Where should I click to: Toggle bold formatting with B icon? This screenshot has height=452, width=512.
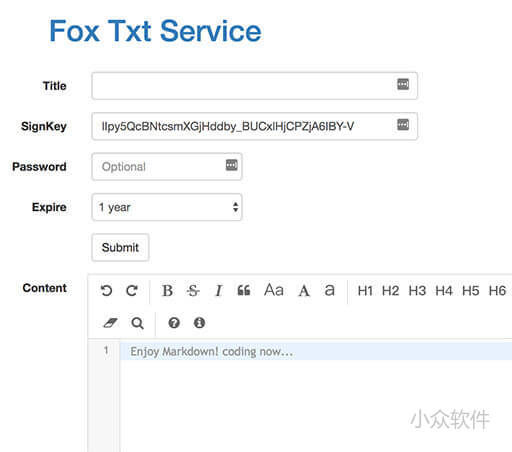(x=167, y=291)
